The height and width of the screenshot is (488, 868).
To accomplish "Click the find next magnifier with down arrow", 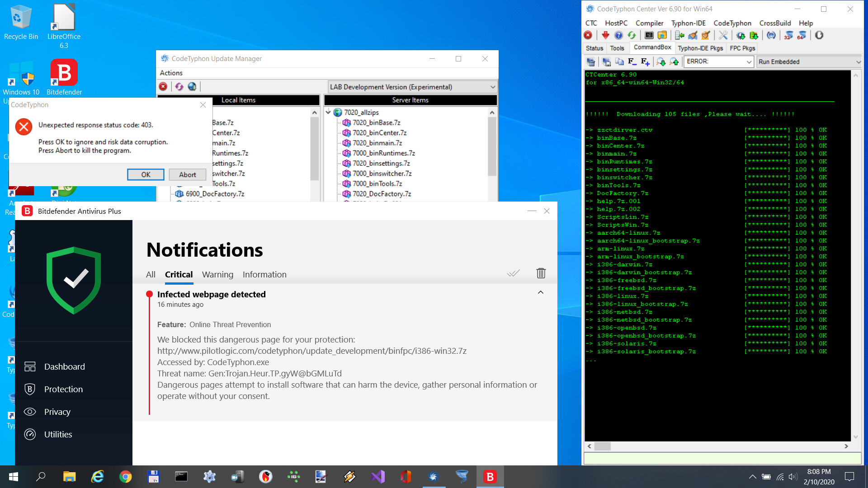I will pyautogui.click(x=661, y=62).
